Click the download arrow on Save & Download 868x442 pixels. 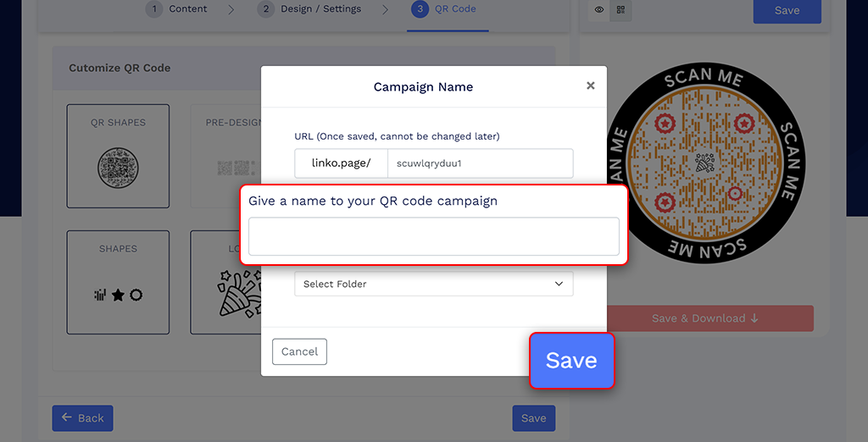754,318
